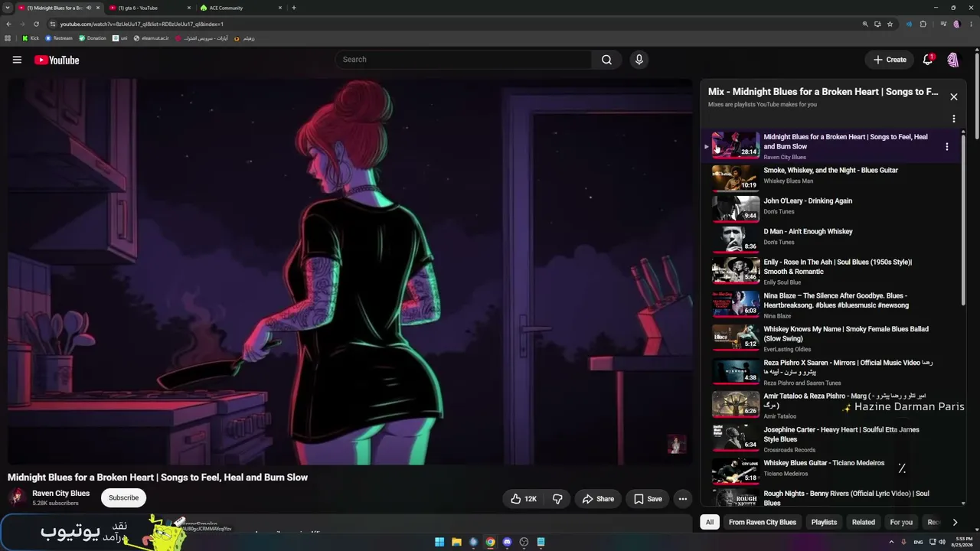Viewport: 980px width, 551px height.
Task: Open Josephine Carter - Heavy Heart title
Action: (x=841, y=434)
